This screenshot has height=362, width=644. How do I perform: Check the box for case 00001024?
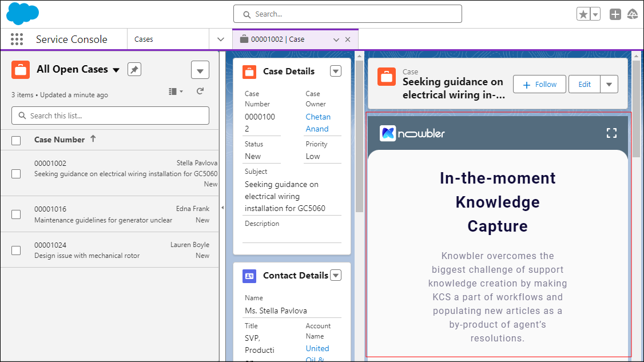(x=16, y=250)
